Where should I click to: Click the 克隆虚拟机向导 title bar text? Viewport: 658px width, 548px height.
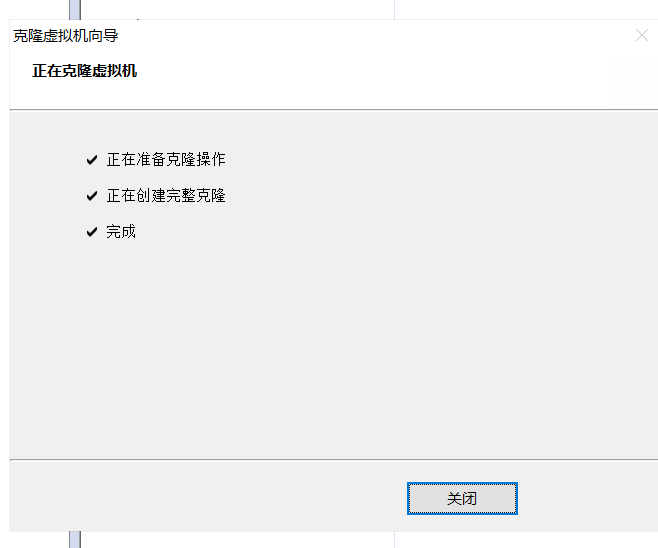pos(66,36)
